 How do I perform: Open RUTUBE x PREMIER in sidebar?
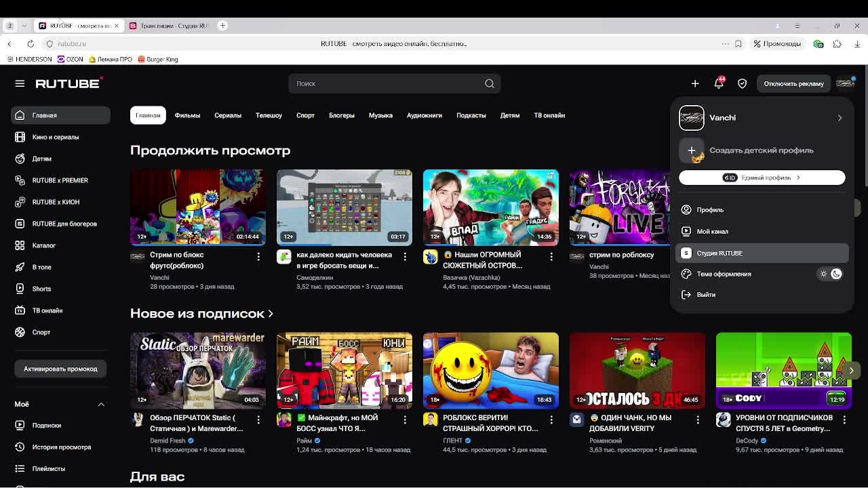60,180
